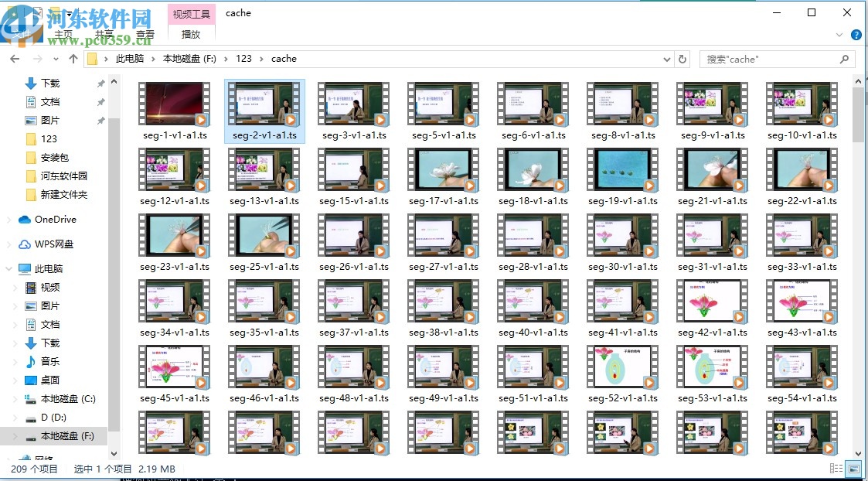Click the navigation pane scroll-down arrow
Screen dimensions: 868x481
click(x=114, y=454)
